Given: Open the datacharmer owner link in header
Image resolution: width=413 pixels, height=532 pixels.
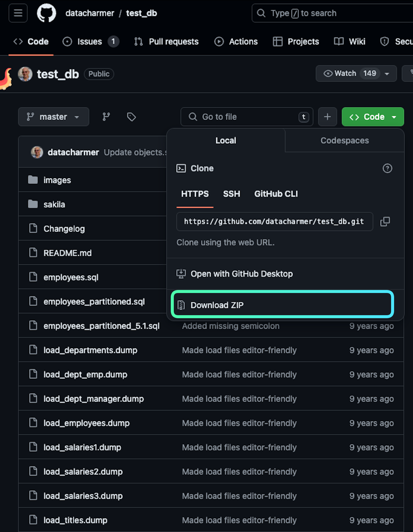Looking at the screenshot, I should coord(90,13).
